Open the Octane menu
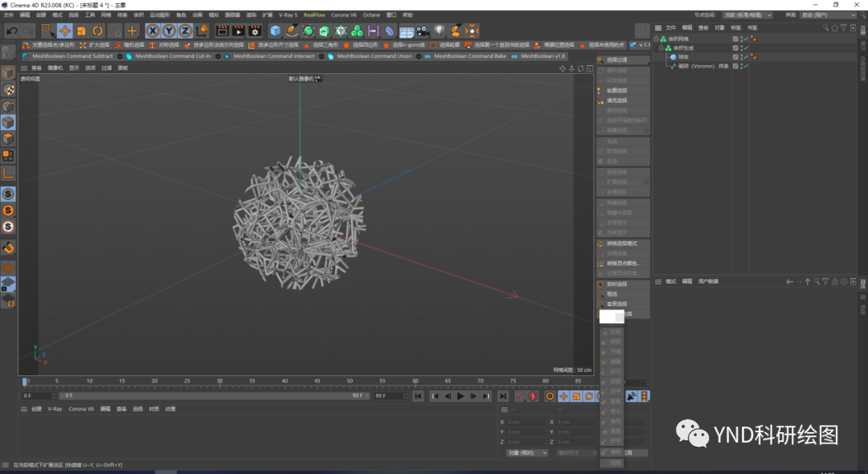The height and width of the screenshot is (474, 868). (371, 15)
